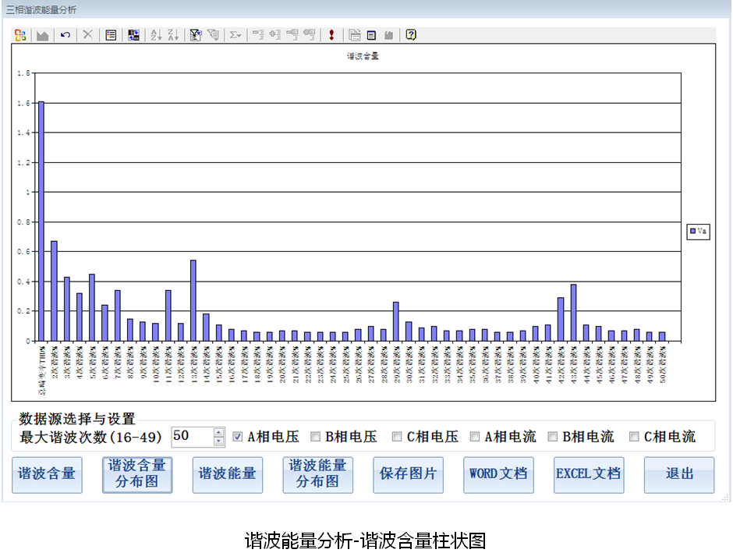
Task: Click the red exclamation toolbar icon
Action: click(x=331, y=35)
